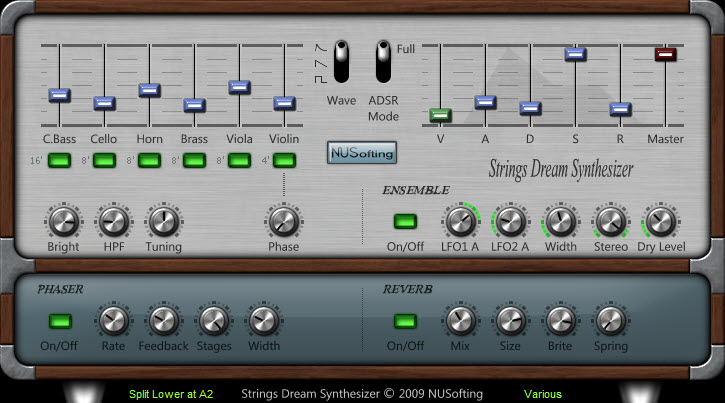
Task: Open the Various preset selector
Action: (545, 394)
